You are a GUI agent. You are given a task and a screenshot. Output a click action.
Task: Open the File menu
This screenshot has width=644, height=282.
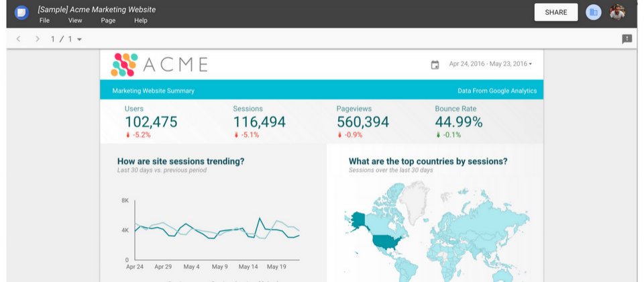pyautogui.click(x=44, y=21)
